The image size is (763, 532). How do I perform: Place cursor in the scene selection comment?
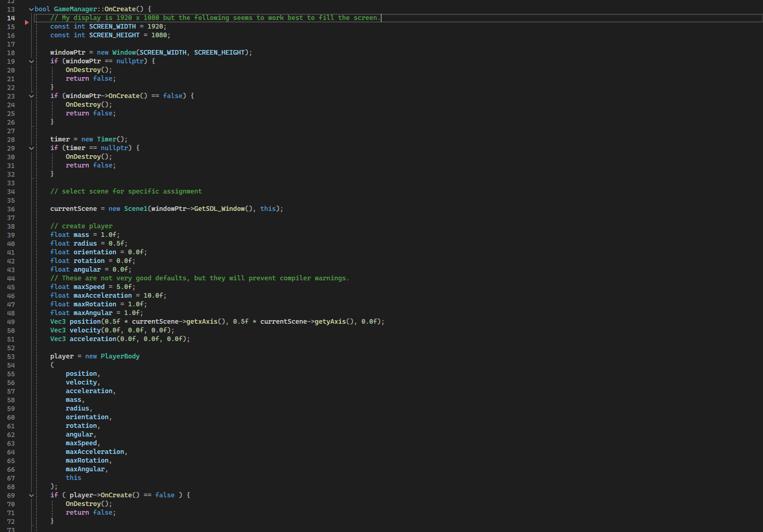point(125,191)
